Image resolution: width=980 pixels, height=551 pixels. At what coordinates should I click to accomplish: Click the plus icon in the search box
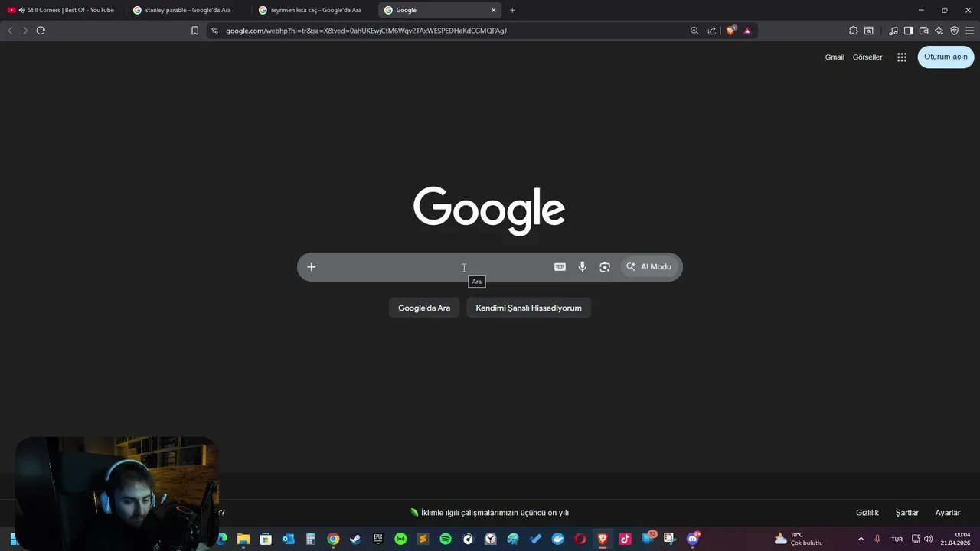coord(311,267)
